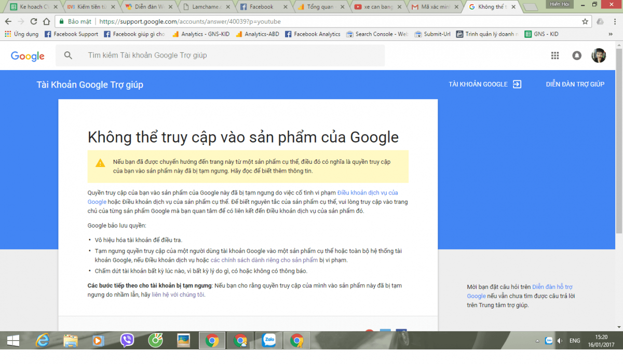The width and height of the screenshot is (623, 364).
Task: Open the media player taskbar icon
Action: [x=99, y=340]
